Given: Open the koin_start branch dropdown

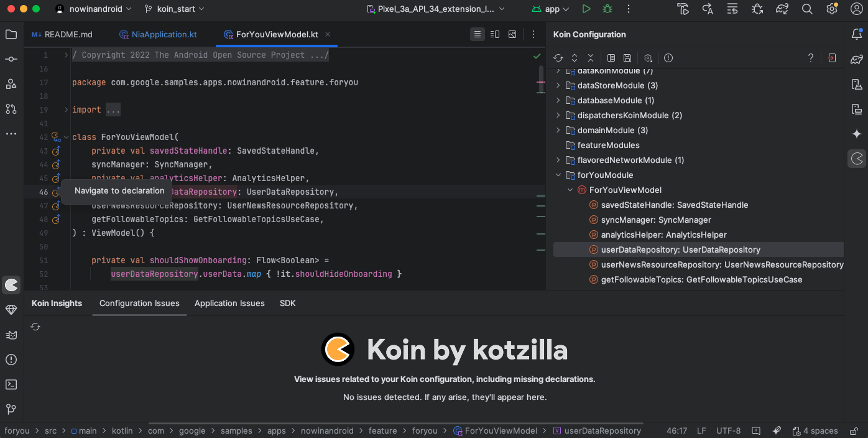Looking at the screenshot, I should (x=174, y=9).
